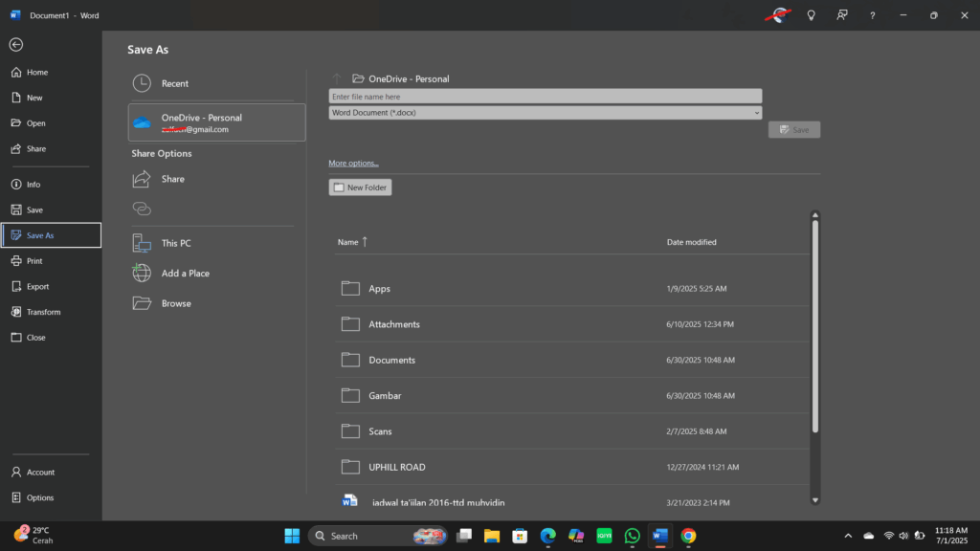Open weather widget showing 29°C
The image size is (980, 551).
tap(35, 536)
